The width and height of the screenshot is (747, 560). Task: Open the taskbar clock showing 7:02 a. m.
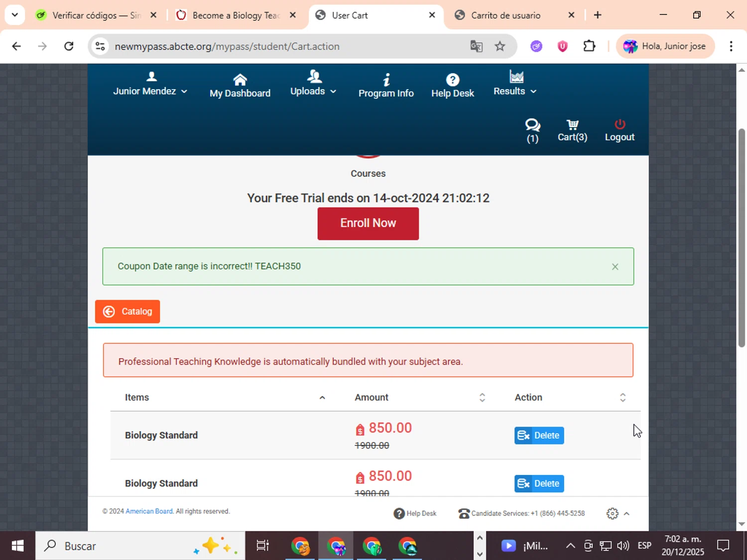click(683, 546)
